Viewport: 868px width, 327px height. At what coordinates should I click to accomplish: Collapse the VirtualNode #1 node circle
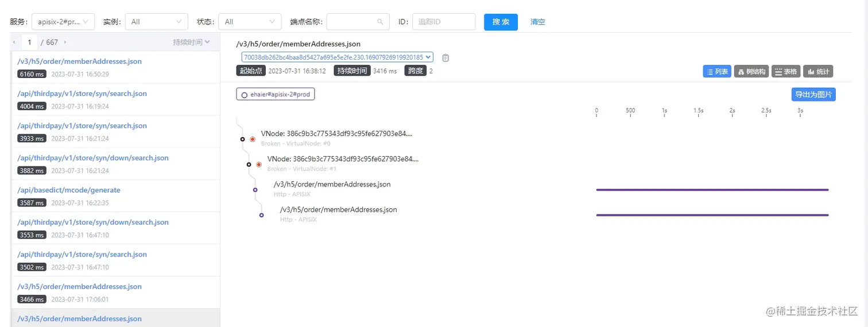click(249, 165)
